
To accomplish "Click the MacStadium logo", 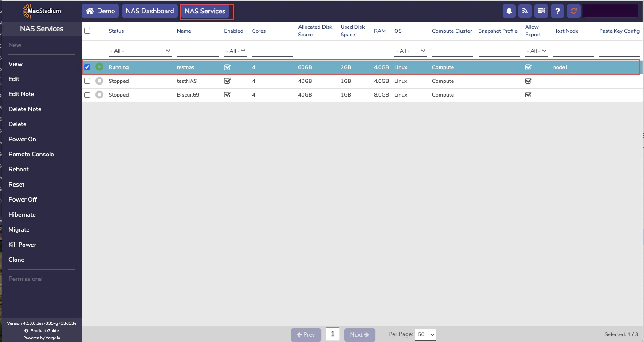I will (x=42, y=10).
